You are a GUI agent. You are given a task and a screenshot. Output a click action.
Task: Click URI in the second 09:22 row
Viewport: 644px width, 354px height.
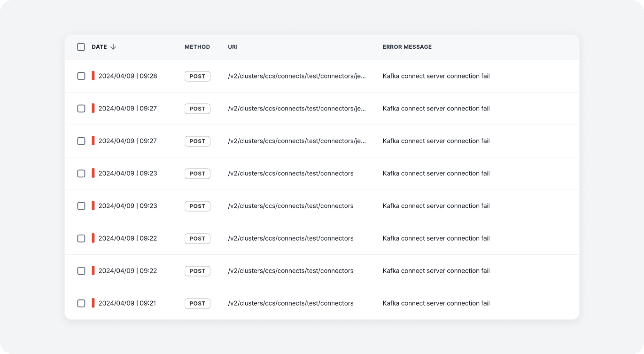pyautogui.click(x=290, y=271)
